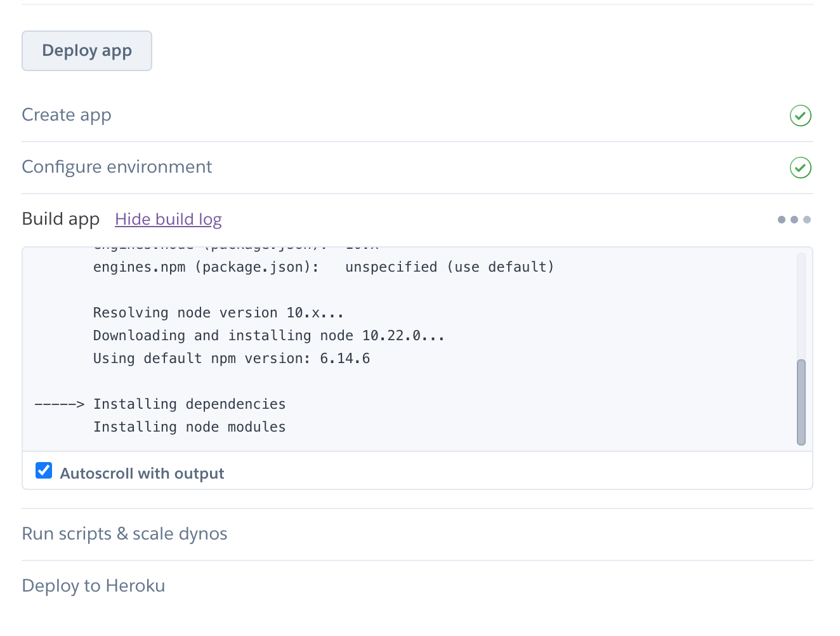Click the three-dot progress indicator for Build app
Image resolution: width=840 pixels, height=636 pixels.
(794, 220)
